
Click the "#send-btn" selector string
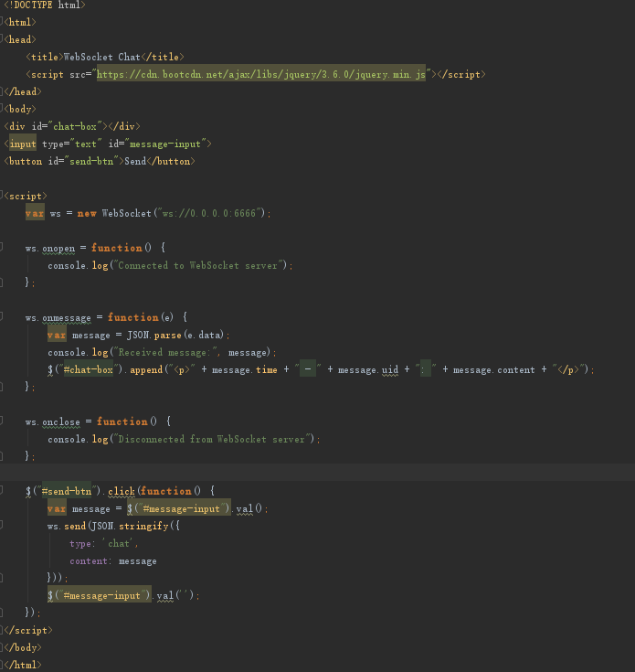(x=67, y=491)
